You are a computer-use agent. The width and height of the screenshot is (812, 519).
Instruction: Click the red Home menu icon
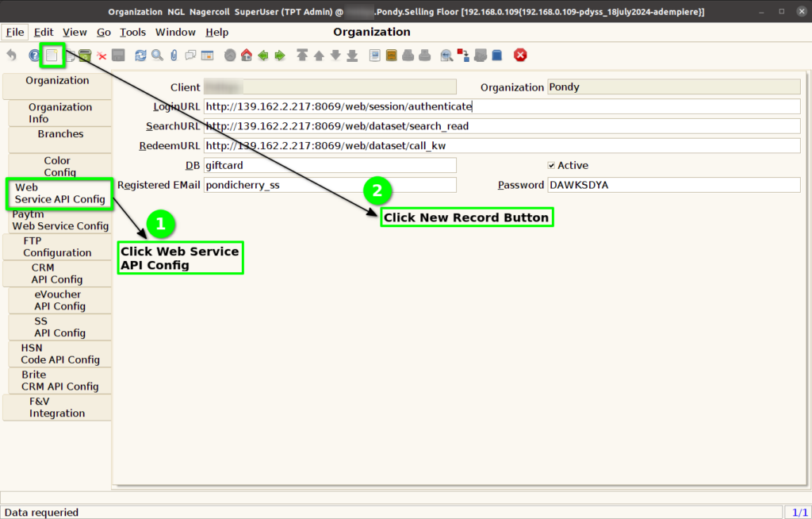[x=247, y=55]
